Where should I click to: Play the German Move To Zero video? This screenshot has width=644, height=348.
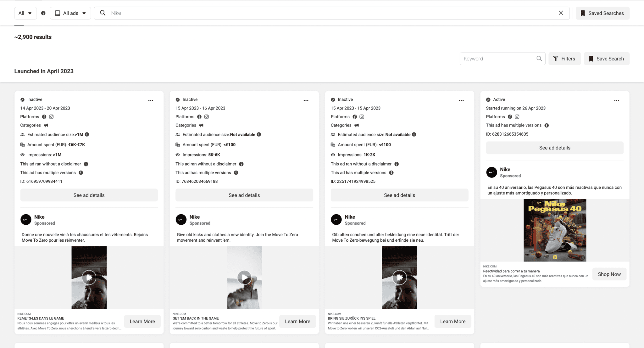[x=399, y=278]
